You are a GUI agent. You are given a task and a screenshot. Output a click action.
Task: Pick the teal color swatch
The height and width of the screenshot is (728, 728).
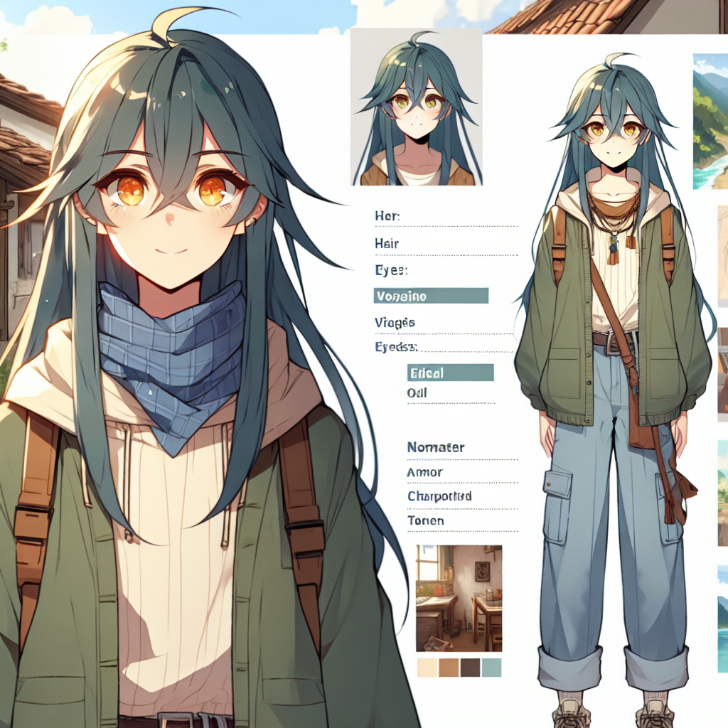(x=492, y=667)
